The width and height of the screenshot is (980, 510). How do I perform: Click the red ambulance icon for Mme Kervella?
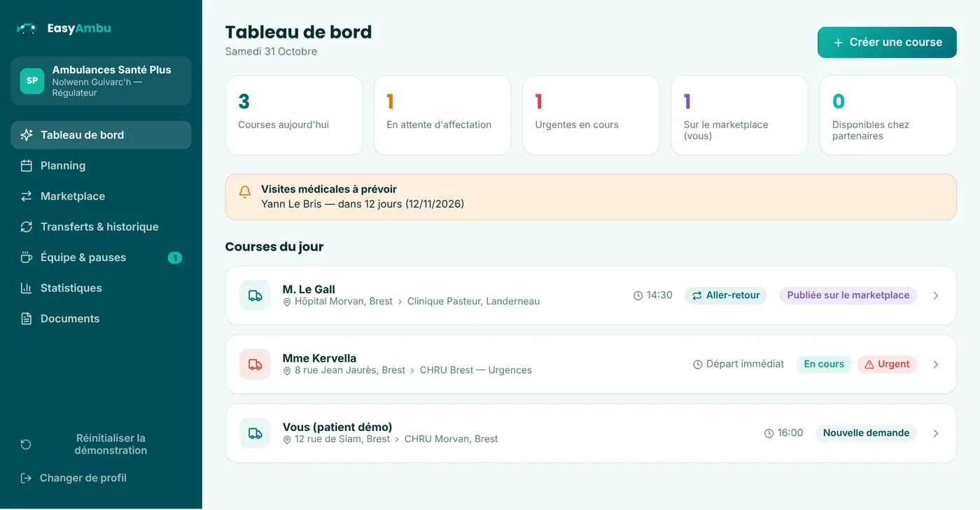point(255,364)
